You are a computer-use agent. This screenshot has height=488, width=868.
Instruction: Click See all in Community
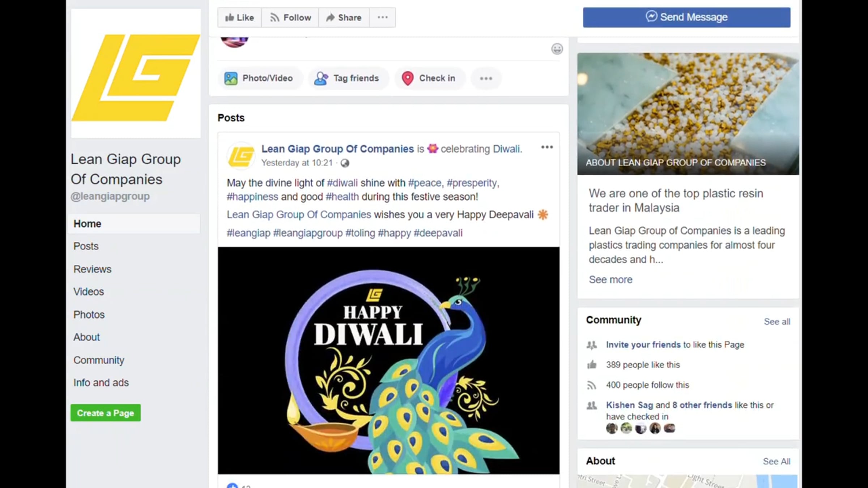[x=777, y=321]
